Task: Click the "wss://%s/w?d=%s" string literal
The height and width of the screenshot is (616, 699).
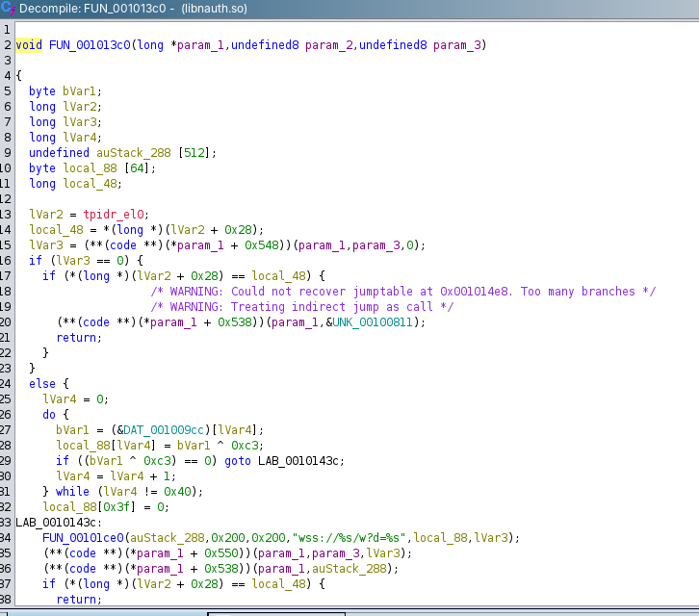Action: pos(349,538)
